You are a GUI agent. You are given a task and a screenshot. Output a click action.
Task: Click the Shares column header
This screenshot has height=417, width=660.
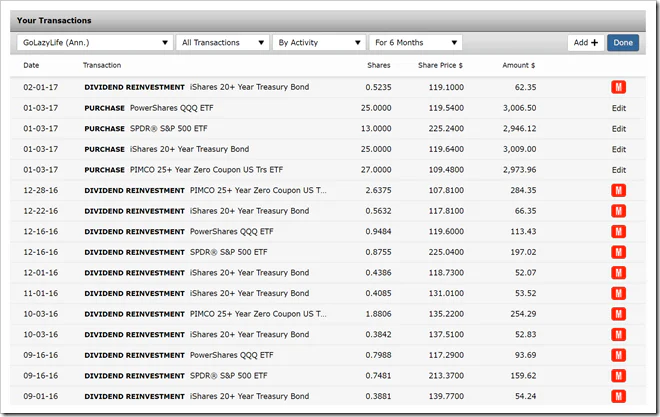pos(379,65)
